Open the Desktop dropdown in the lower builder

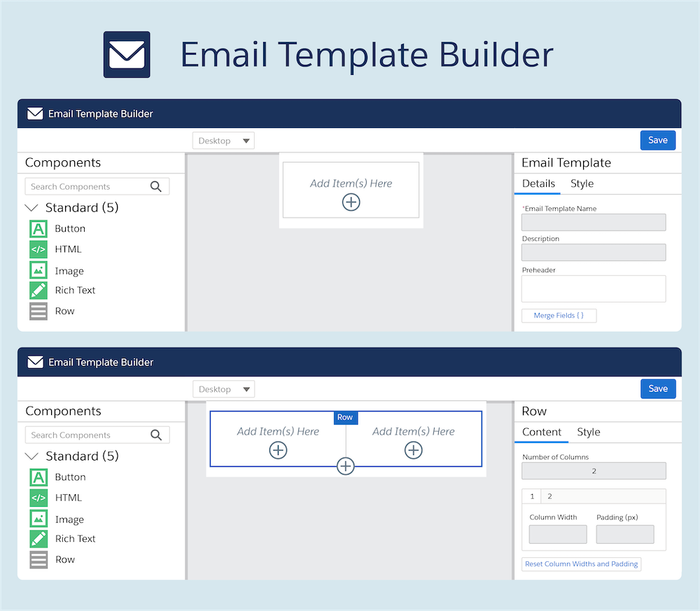click(x=223, y=388)
